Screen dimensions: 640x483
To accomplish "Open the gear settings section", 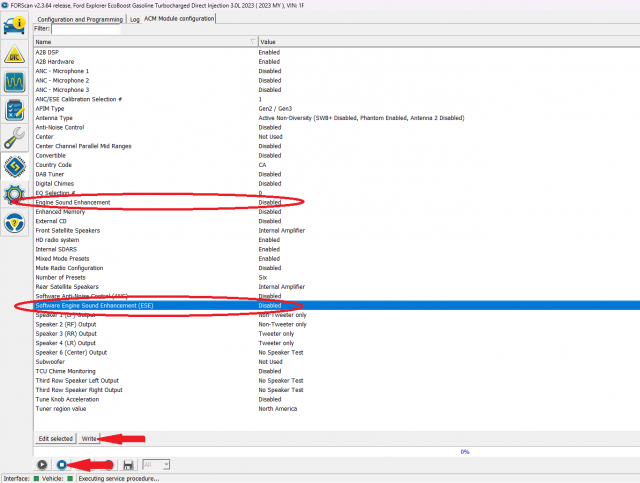I will tap(15, 194).
